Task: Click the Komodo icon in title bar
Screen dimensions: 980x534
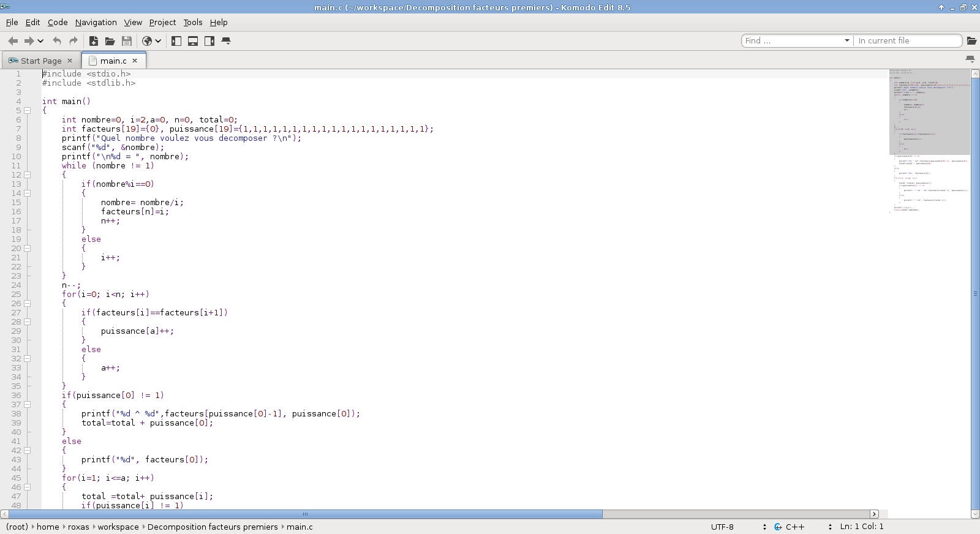Action: coord(5,7)
